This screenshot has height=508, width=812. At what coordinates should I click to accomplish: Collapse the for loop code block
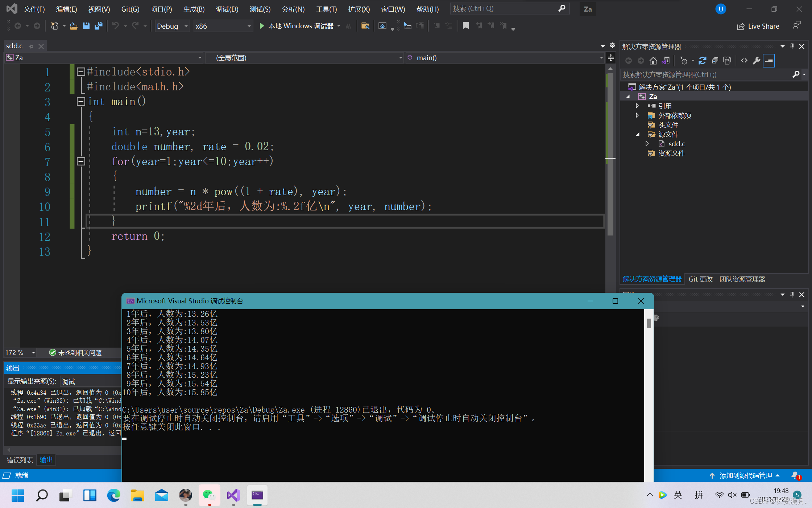pyautogui.click(x=81, y=161)
